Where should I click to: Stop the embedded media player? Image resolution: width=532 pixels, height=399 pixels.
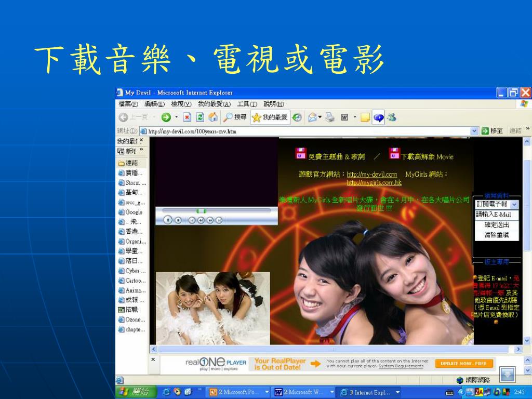pyautogui.click(x=179, y=220)
